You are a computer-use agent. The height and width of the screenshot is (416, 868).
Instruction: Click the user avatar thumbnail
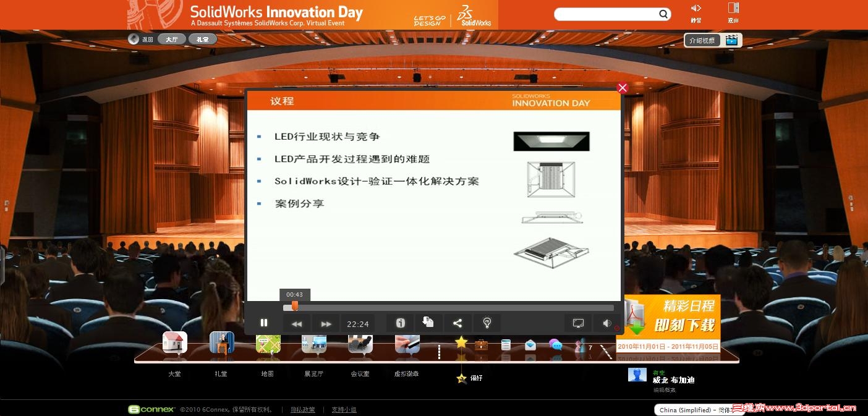pyautogui.click(x=637, y=374)
